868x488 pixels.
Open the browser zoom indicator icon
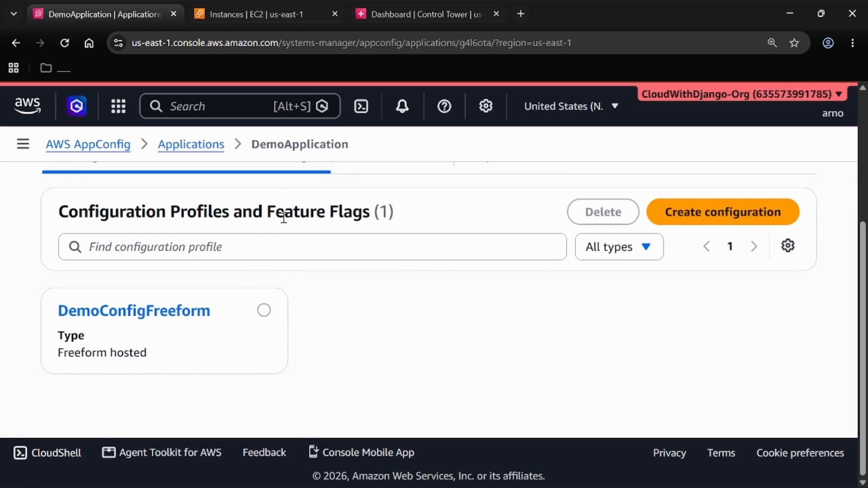tap(772, 43)
